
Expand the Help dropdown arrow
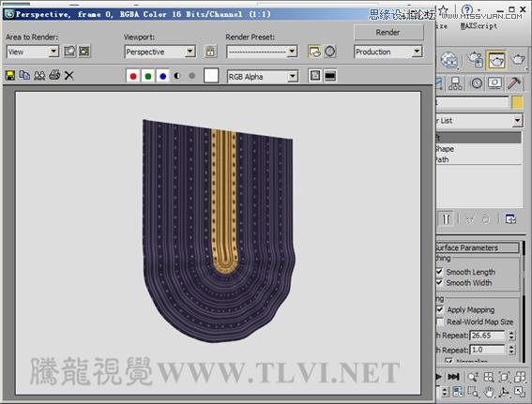(x=479, y=11)
